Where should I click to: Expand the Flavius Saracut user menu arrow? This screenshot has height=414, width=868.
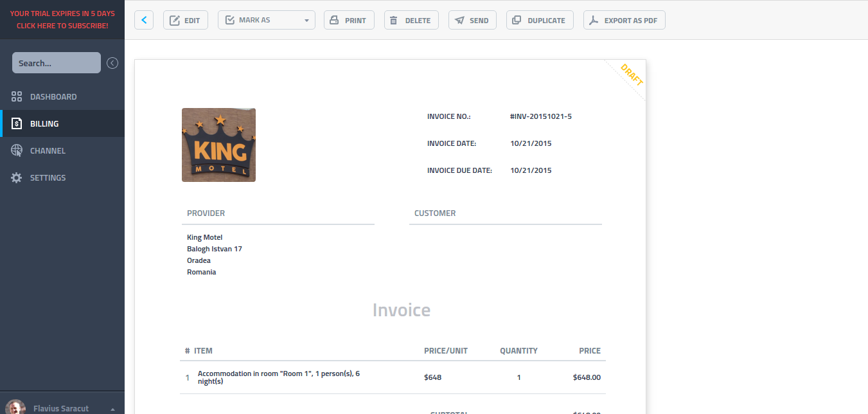(113, 409)
